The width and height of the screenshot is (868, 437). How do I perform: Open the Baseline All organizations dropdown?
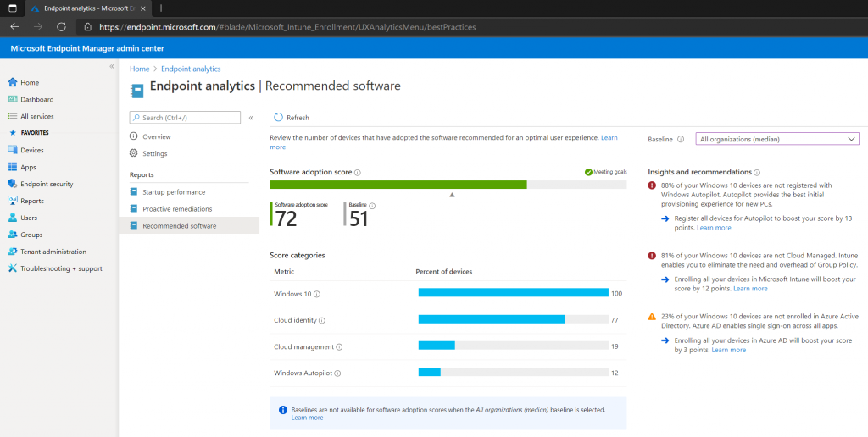(x=777, y=140)
